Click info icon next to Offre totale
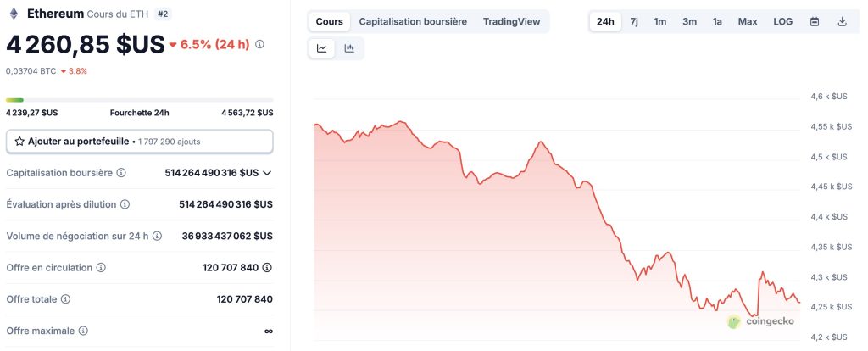 pyautogui.click(x=65, y=299)
